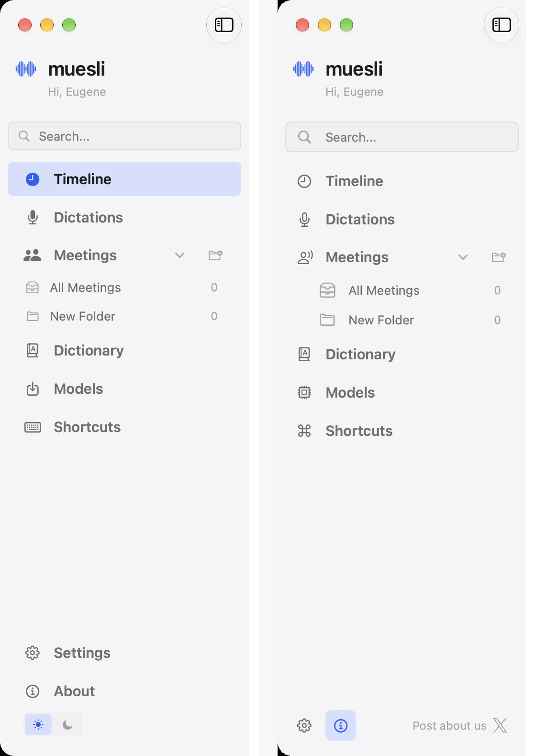Click muesli waveform logo in left window
The width and height of the screenshot is (536, 756).
coord(26,69)
